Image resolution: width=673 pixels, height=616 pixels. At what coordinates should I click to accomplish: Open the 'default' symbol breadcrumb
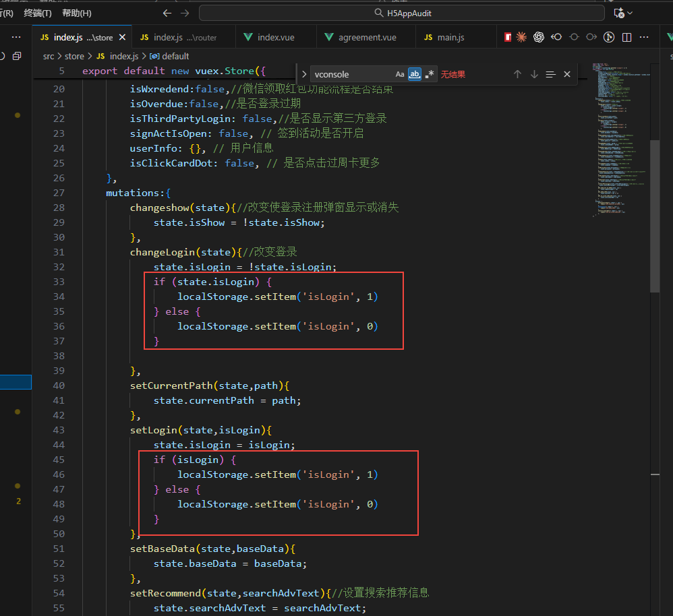point(175,56)
